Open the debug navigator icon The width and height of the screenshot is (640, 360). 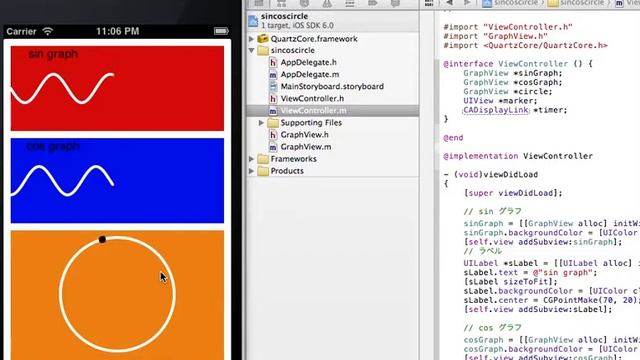pos(349,3)
